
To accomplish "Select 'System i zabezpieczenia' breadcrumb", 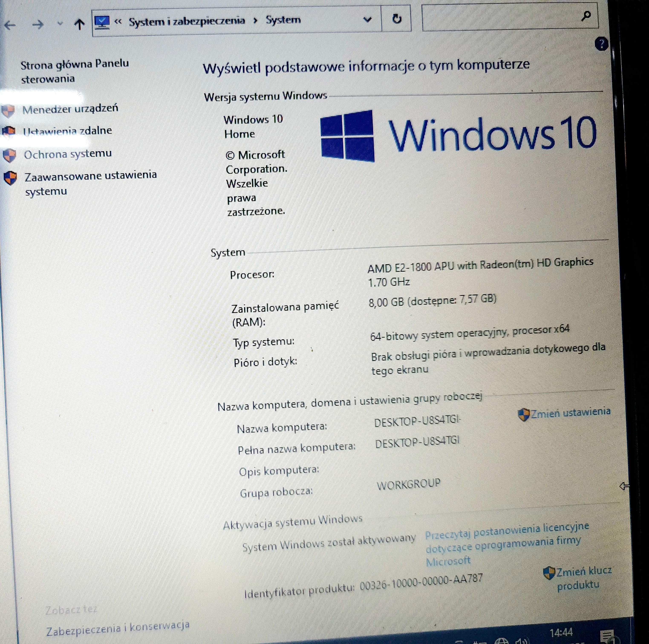I will click(187, 21).
